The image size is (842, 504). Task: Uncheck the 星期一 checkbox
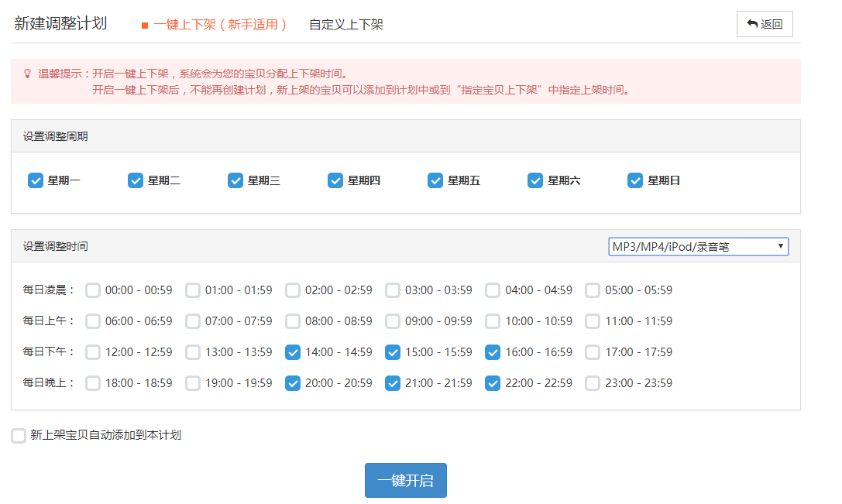pyautogui.click(x=36, y=180)
